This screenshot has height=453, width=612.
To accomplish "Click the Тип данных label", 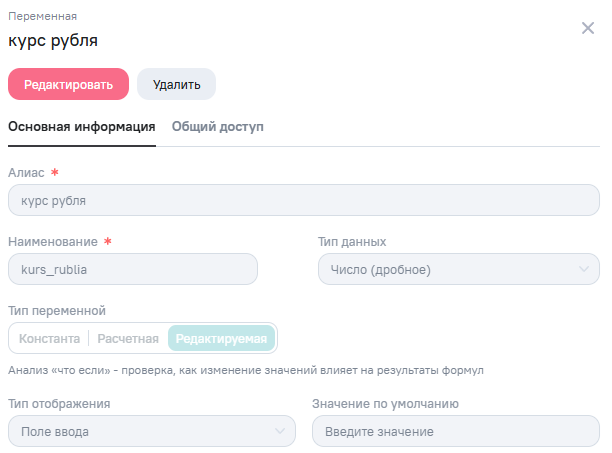I will click(x=351, y=241).
